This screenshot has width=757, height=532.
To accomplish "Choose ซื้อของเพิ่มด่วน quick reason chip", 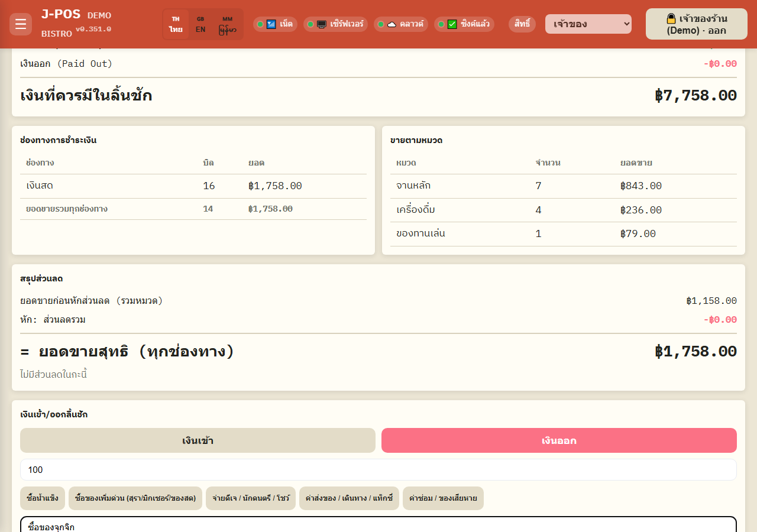I will tap(135, 498).
